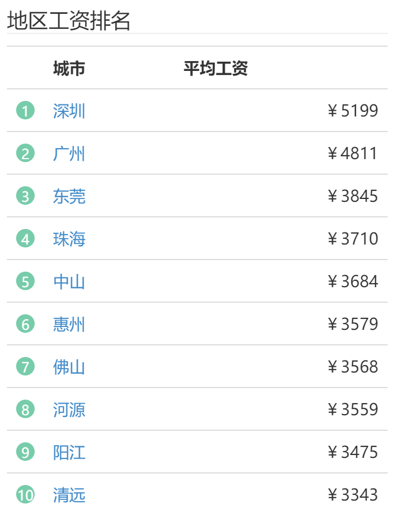Image resolution: width=420 pixels, height=530 pixels.
Task: Click the rank 2 green badge
Action: (25, 153)
